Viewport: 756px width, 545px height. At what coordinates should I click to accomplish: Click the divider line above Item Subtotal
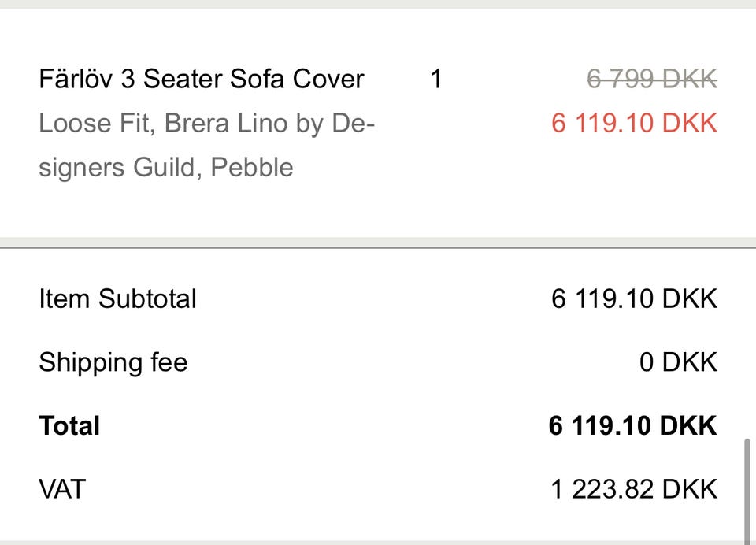click(x=378, y=248)
